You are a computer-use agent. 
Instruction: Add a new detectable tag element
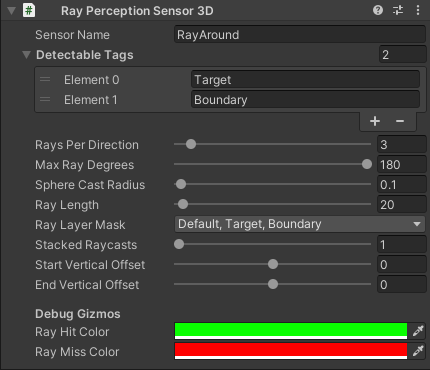(375, 121)
